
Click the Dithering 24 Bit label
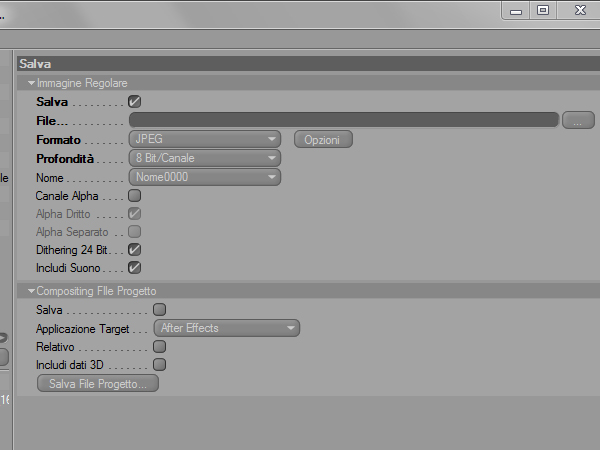click(x=72, y=250)
